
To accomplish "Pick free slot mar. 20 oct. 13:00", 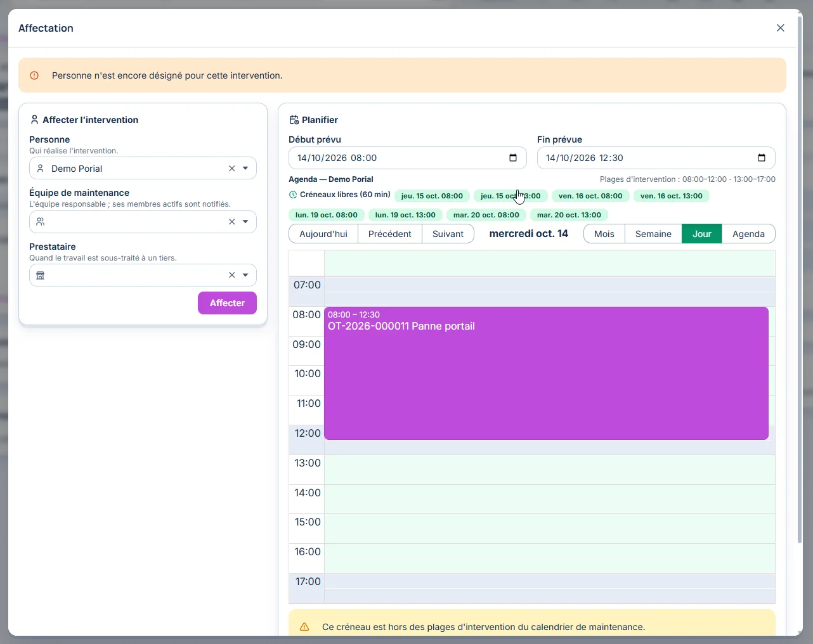I will (569, 215).
